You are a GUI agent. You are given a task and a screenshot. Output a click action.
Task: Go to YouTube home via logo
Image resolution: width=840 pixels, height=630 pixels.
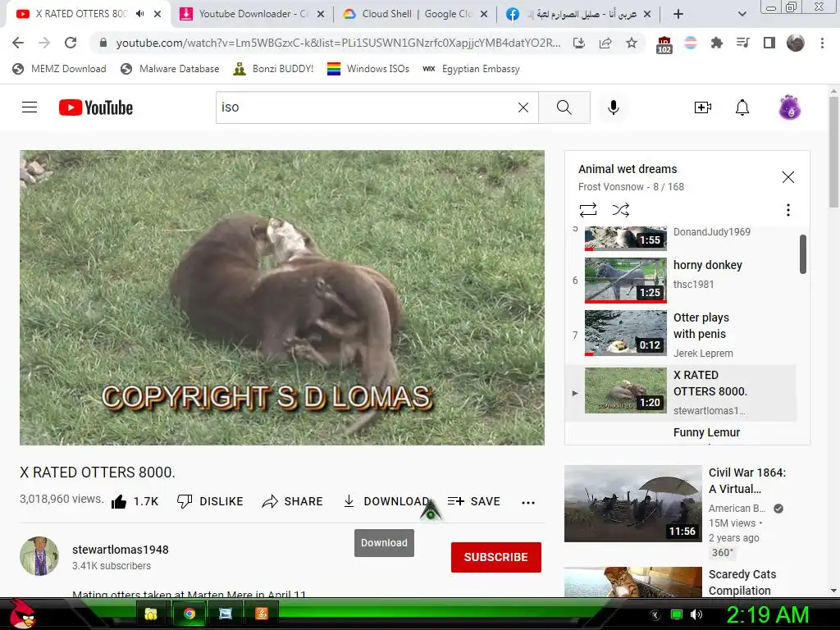tap(96, 107)
